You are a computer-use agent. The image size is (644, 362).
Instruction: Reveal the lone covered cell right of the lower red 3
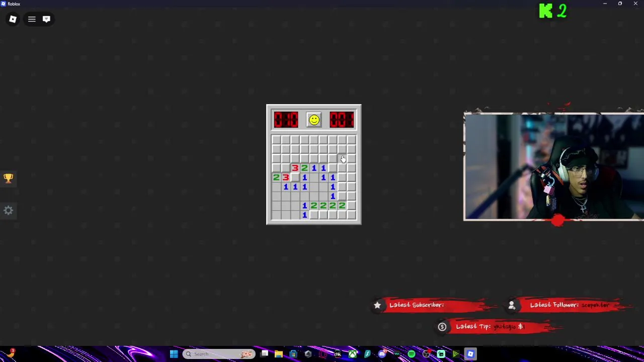295,177
